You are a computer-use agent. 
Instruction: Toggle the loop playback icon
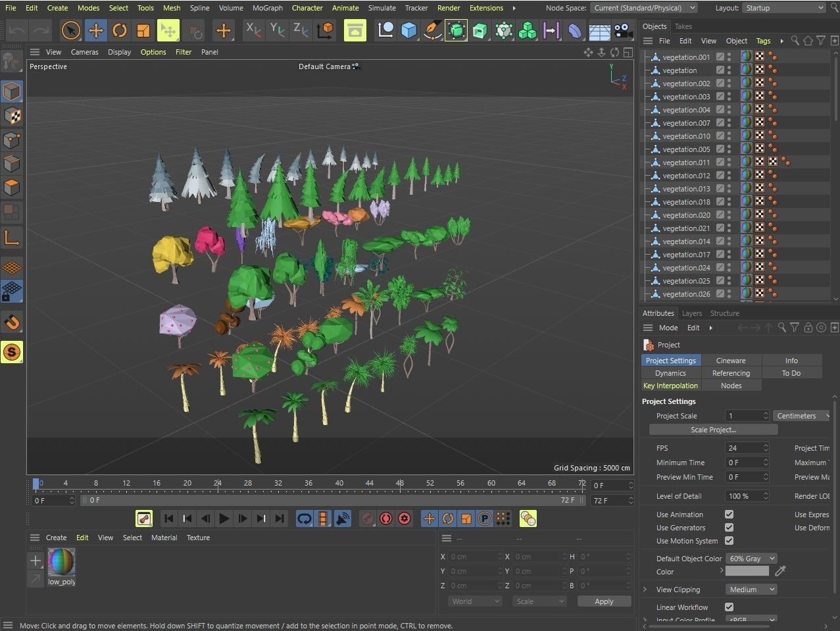pyautogui.click(x=305, y=518)
